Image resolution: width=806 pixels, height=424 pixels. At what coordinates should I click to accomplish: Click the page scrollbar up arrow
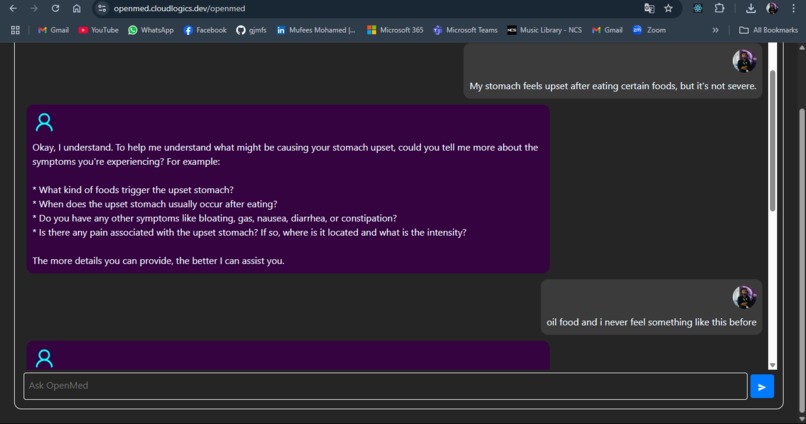(x=802, y=47)
